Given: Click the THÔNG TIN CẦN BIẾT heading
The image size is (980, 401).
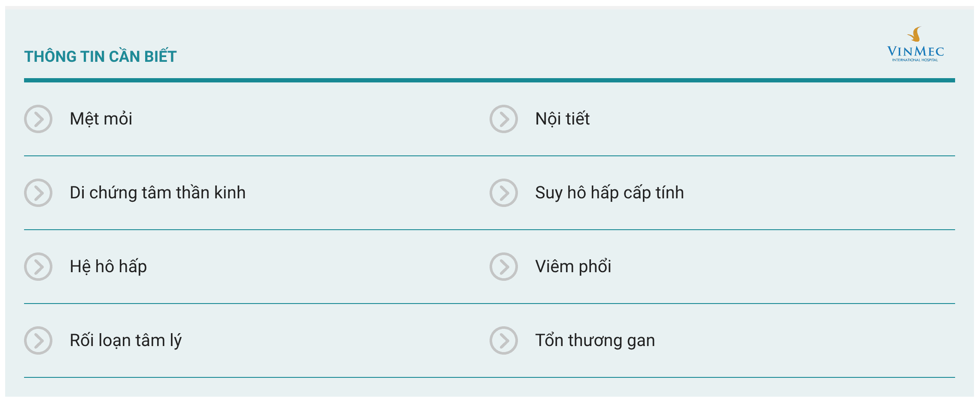Looking at the screenshot, I should pos(100,56).
